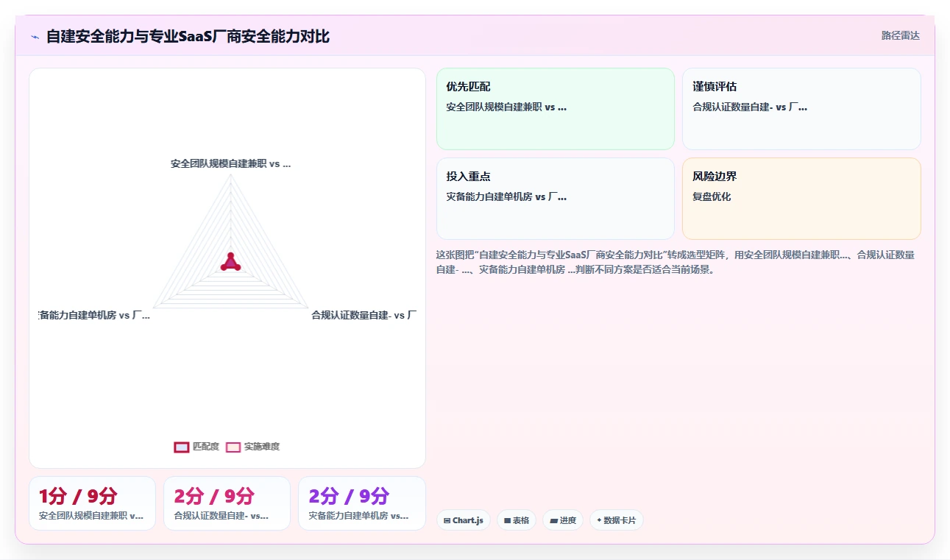
Task: Open the 投入重点 card
Action: coord(556,199)
